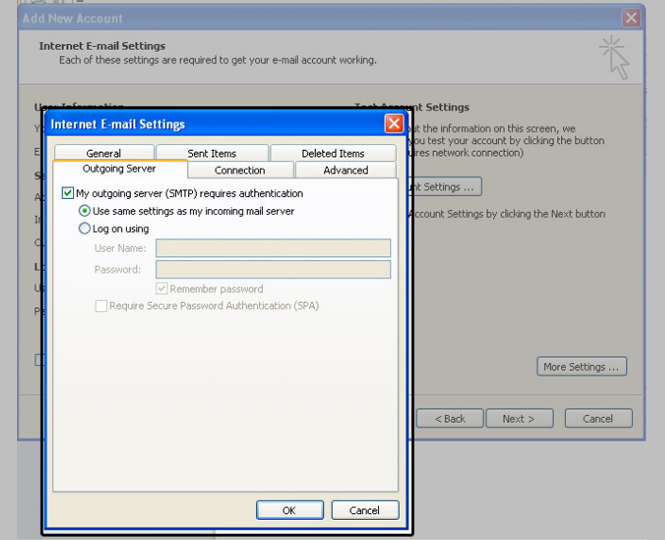The width and height of the screenshot is (665, 540).
Task: Open the Advanced tab
Action: click(345, 170)
